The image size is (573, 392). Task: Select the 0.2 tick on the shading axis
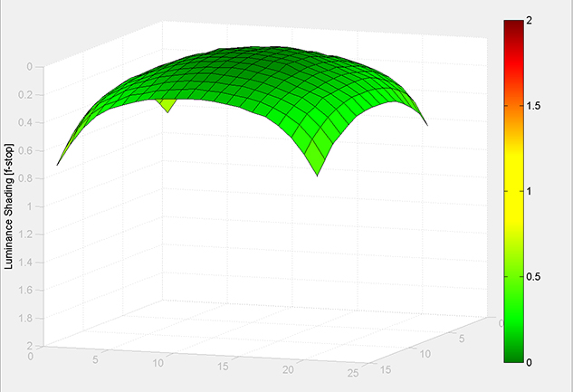point(25,95)
